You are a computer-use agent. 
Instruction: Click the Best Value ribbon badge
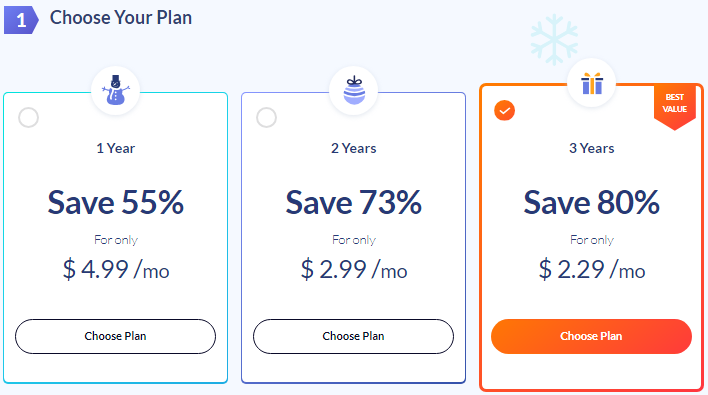pyautogui.click(x=675, y=106)
